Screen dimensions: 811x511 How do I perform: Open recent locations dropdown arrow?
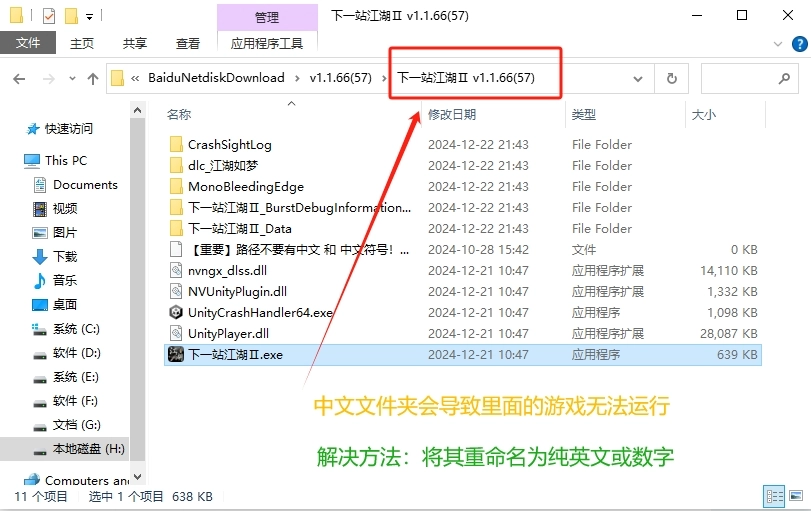[69, 78]
